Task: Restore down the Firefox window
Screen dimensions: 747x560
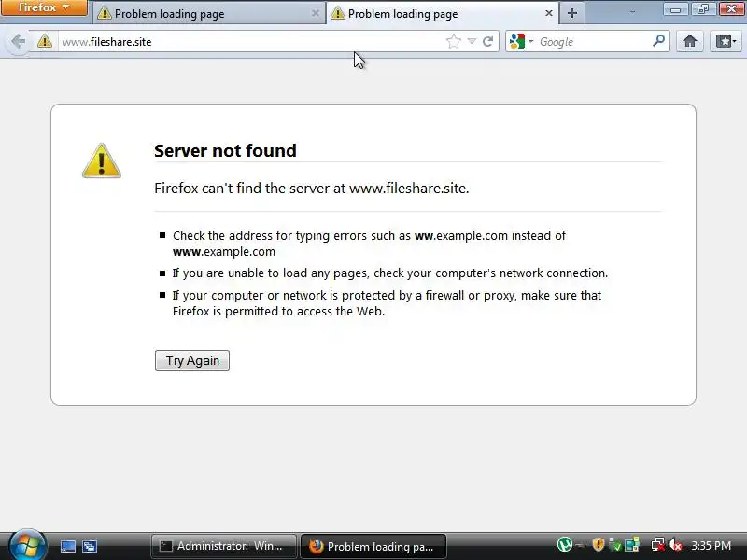Action: (x=703, y=9)
